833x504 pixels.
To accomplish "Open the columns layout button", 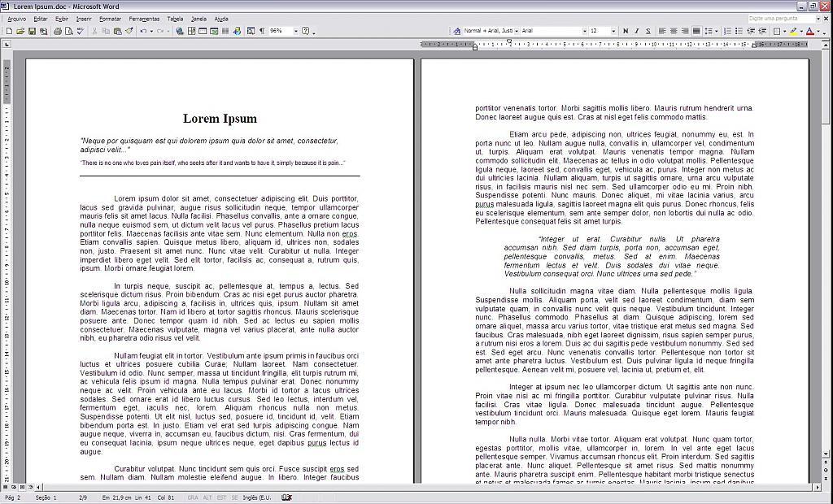I will click(225, 32).
